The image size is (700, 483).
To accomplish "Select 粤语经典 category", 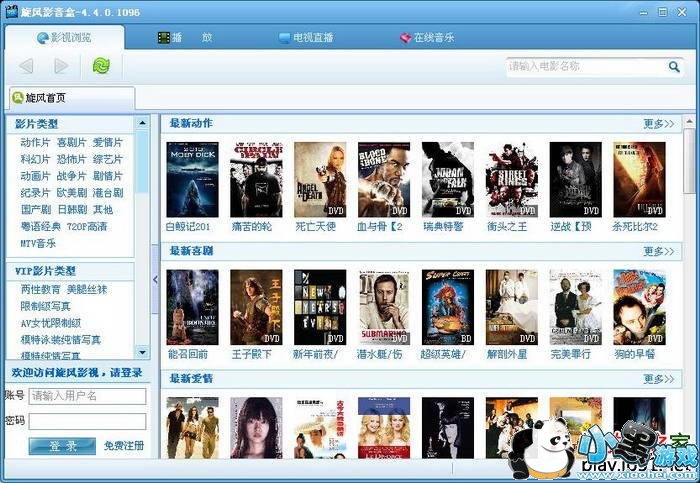I will click(41, 226).
